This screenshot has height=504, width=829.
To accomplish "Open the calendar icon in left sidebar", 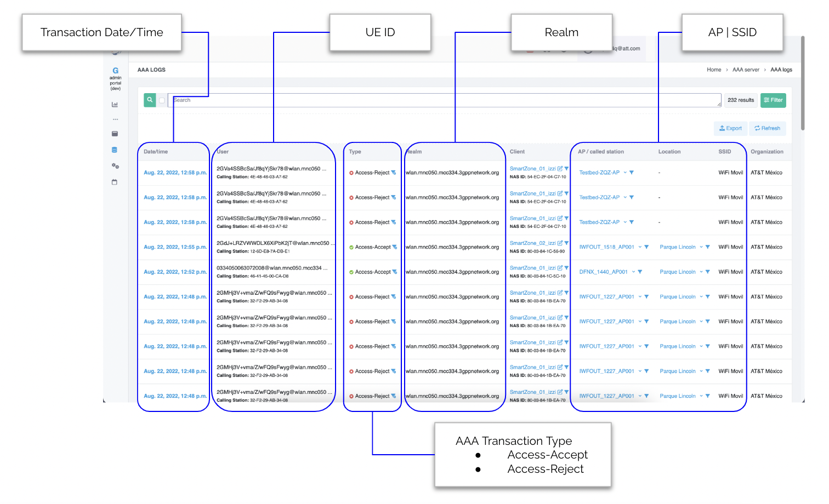I will pos(115,182).
